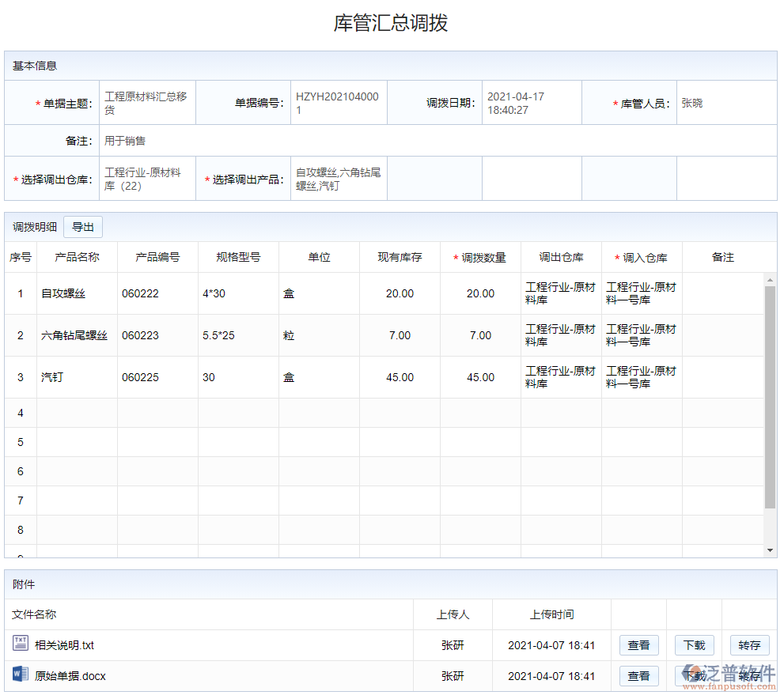Click 查看 for 相关说明.txt attachment

coord(638,645)
